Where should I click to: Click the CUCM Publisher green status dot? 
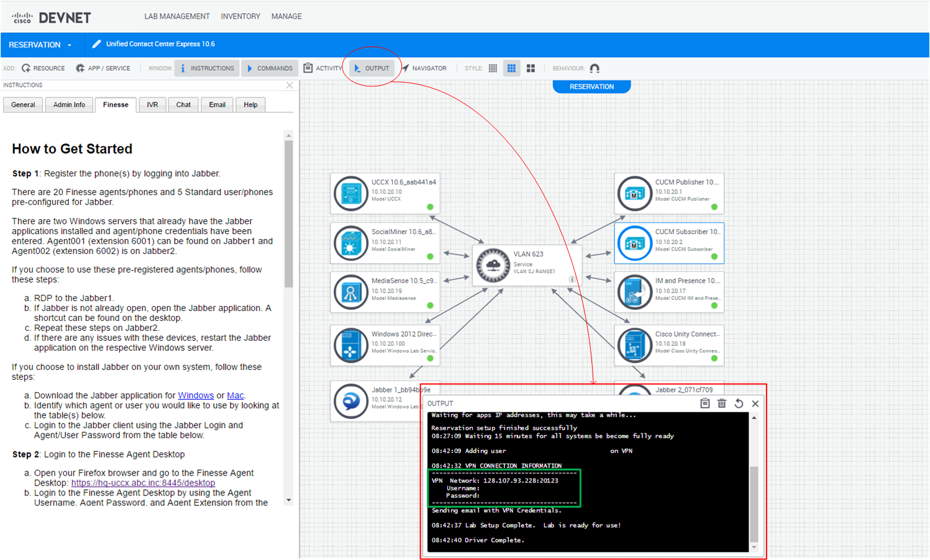click(x=714, y=207)
